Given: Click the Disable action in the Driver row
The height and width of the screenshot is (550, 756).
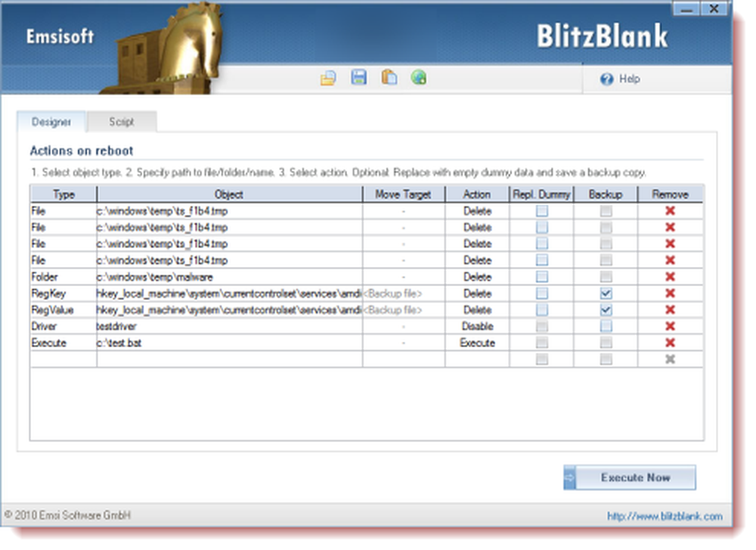Looking at the screenshot, I should pyautogui.click(x=477, y=326).
